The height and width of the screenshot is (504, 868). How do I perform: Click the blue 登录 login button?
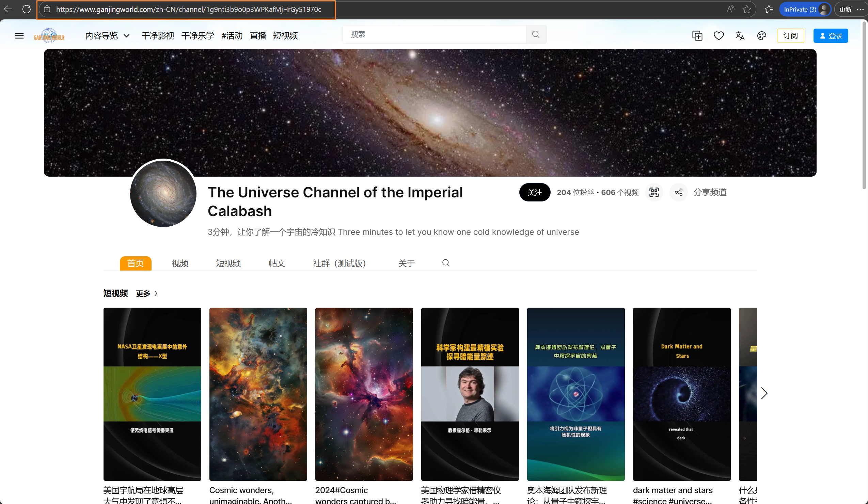point(831,35)
